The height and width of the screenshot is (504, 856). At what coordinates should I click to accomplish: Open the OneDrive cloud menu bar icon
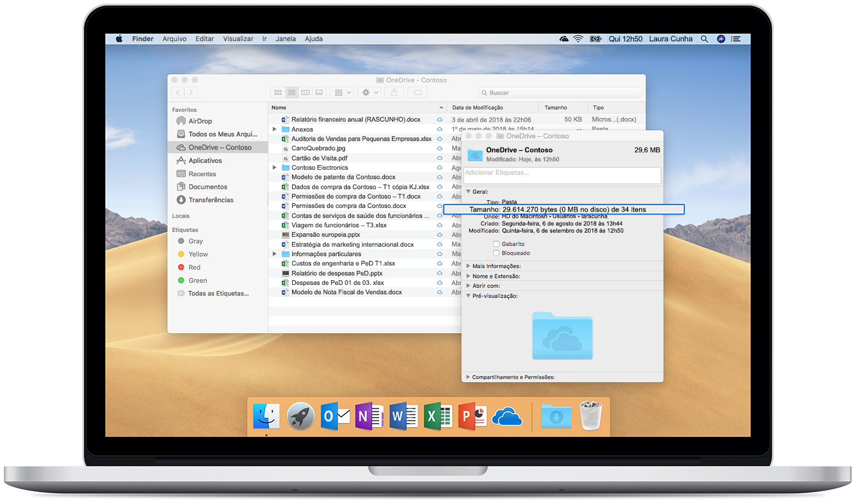pyautogui.click(x=564, y=39)
